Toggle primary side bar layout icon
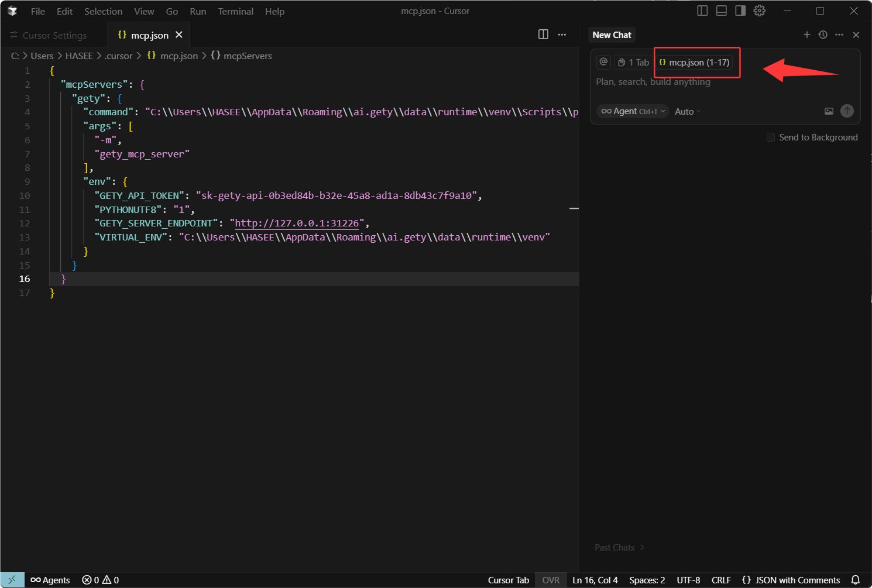Viewport: 872px width, 588px height. click(702, 11)
